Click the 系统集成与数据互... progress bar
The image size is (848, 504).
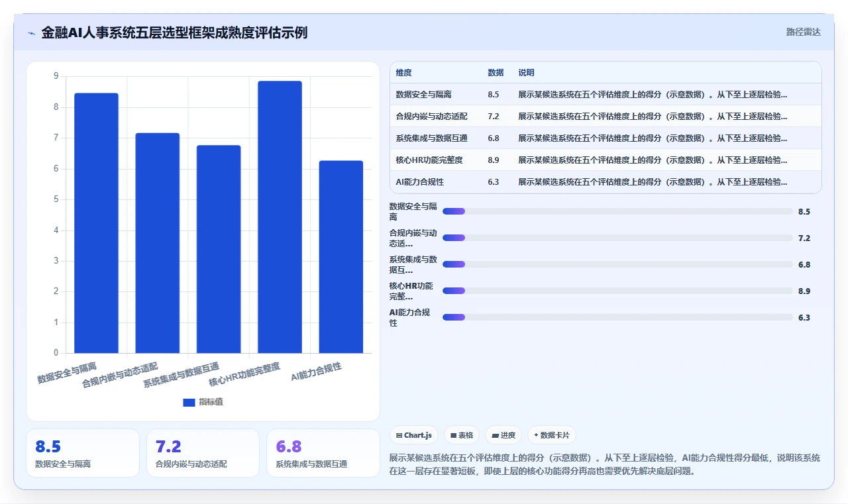(617, 264)
